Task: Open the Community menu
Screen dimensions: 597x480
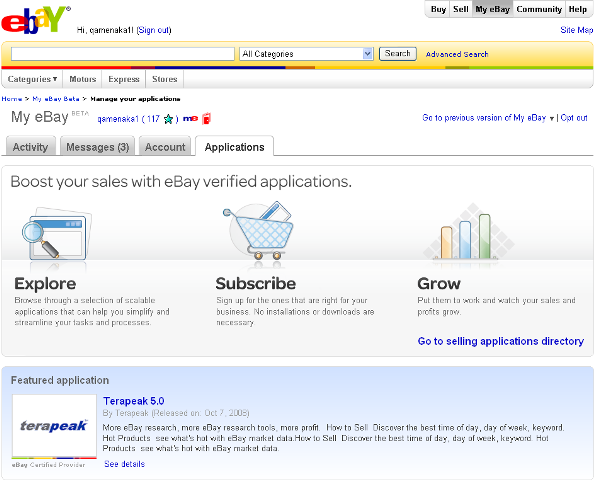Action: (x=539, y=9)
